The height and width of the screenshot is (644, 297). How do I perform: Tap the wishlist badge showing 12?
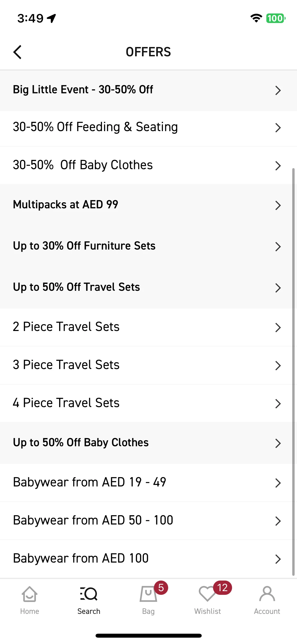coord(222,588)
